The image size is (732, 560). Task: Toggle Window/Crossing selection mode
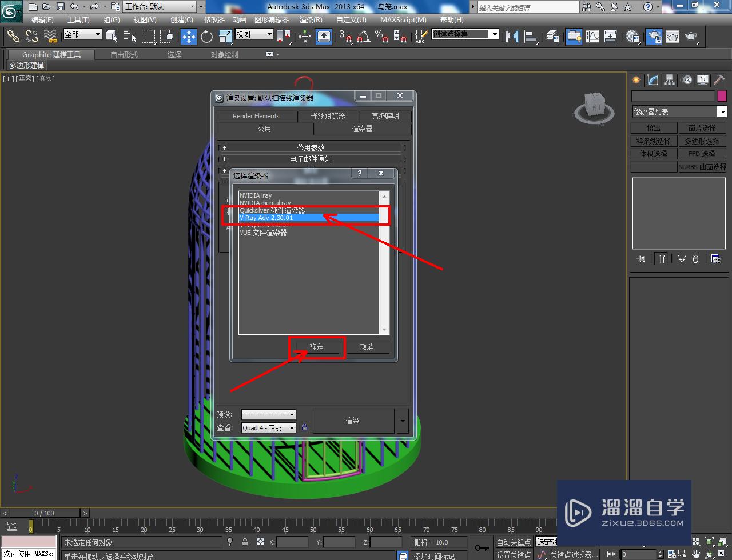tap(167, 37)
